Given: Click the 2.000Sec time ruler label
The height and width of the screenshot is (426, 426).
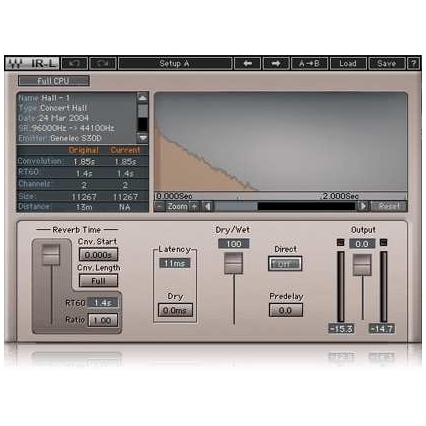Looking at the screenshot, I should click(x=341, y=196).
